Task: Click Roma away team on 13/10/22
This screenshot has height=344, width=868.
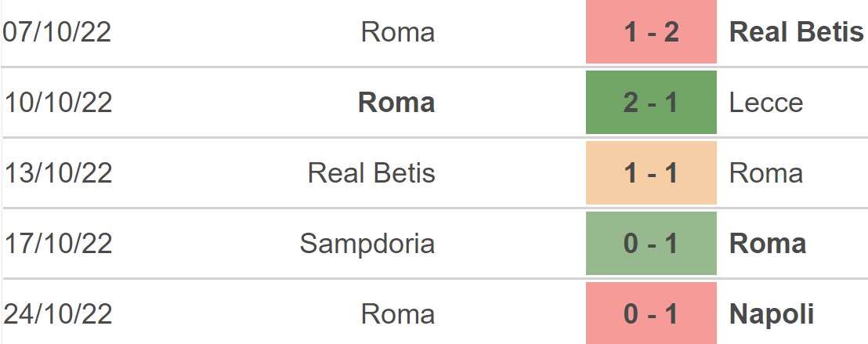Action: 766,173
